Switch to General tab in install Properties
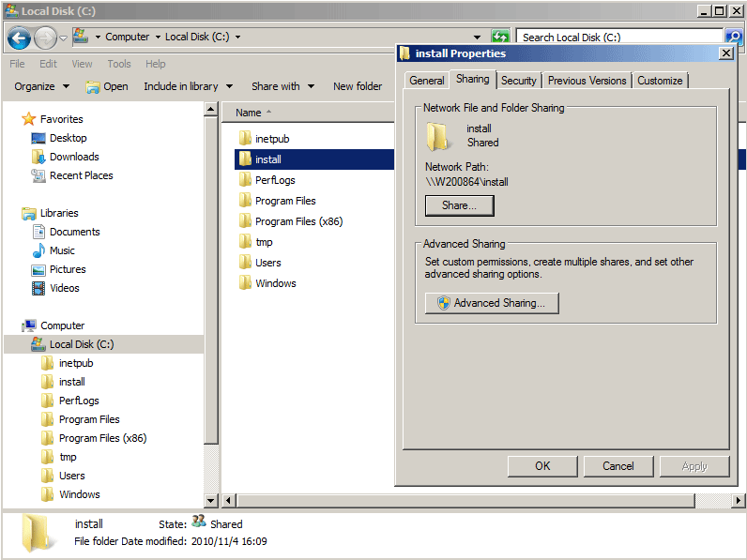The width and height of the screenshot is (747, 560). click(426, 81)
